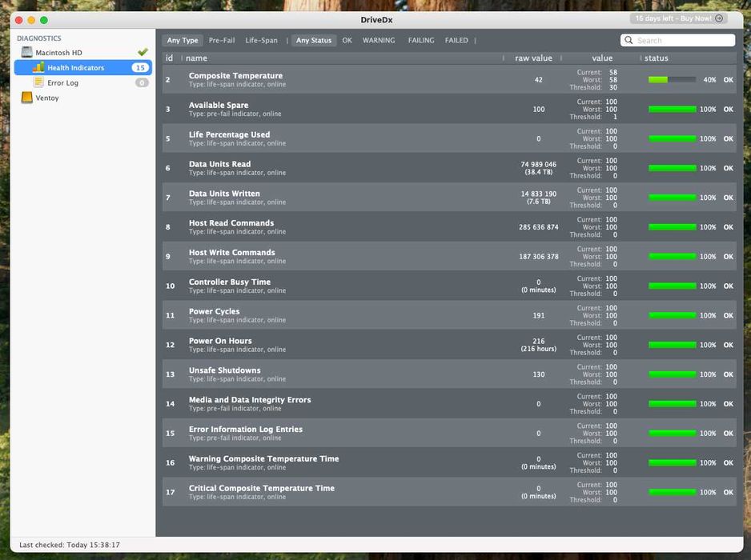The width and height of the screenshot is (751, 560).
Task: Click the Unsafe Shutdowns raw value 130
Action: pos(538,374)
